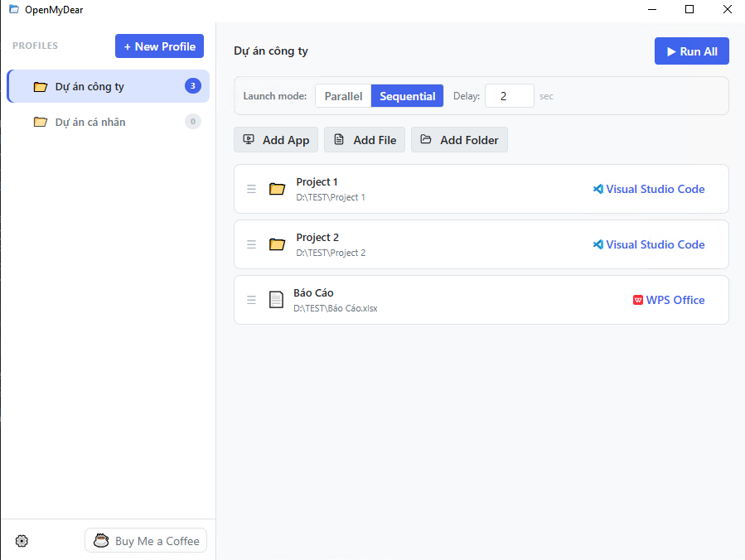
Task: Change Báo Cáo's WPS Office app
Action: pos(669,300)
